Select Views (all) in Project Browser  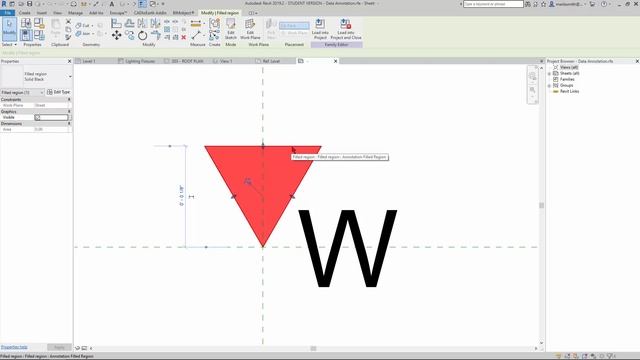[x=569, y=67]
